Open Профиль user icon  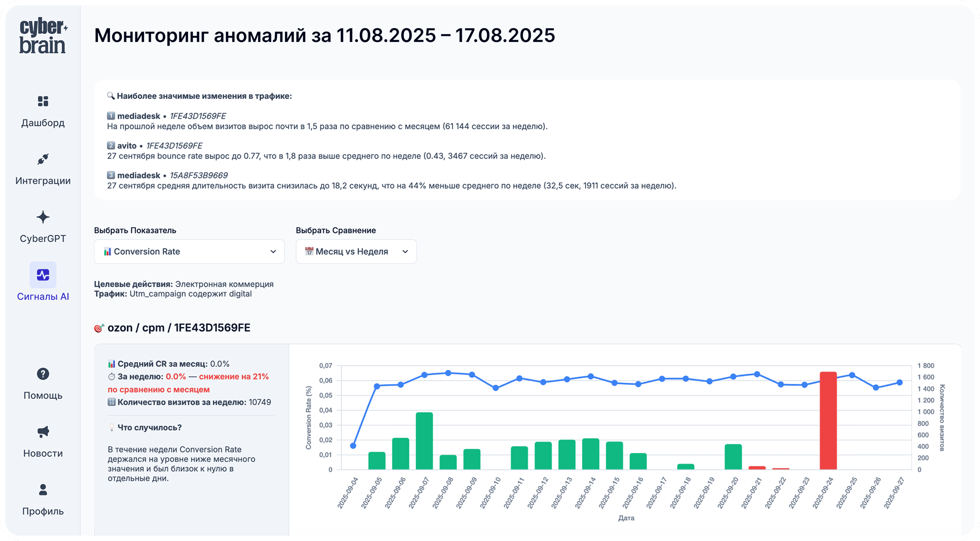43,490
